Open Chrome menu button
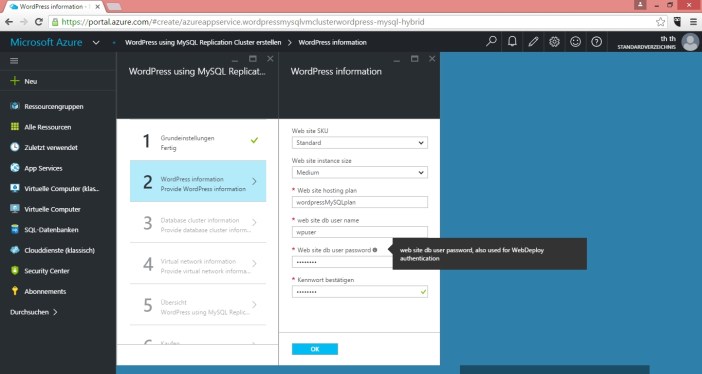The width and height of the screenshot is (702, 374). click(693, 22)
